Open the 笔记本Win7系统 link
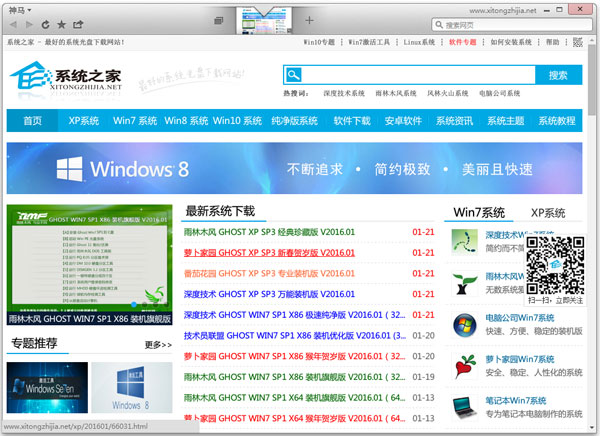600x436 pixels. tap(515, 401)
